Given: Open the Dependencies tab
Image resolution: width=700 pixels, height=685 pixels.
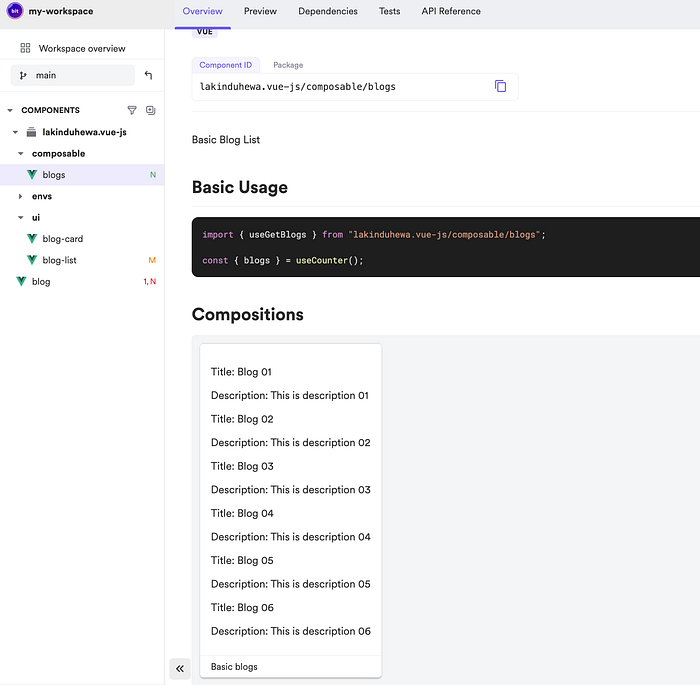Looking at the screenshot, I should click(x=327, y=11).
